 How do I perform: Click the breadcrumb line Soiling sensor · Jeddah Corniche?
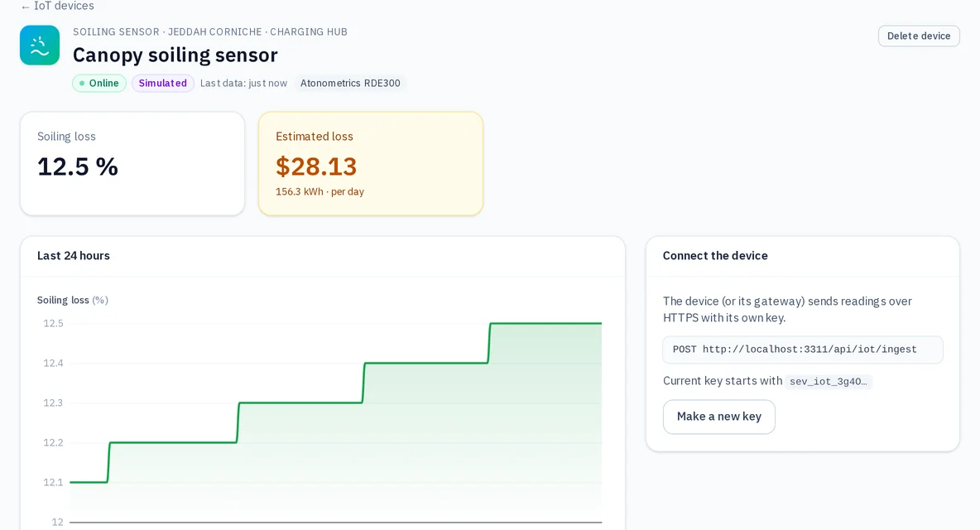pos(210,31)
